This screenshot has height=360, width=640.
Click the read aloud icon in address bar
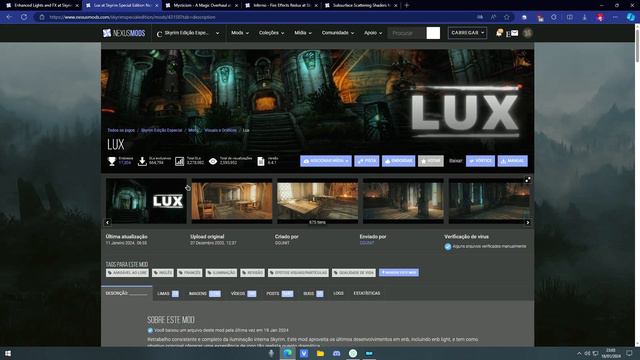[493, 17]
